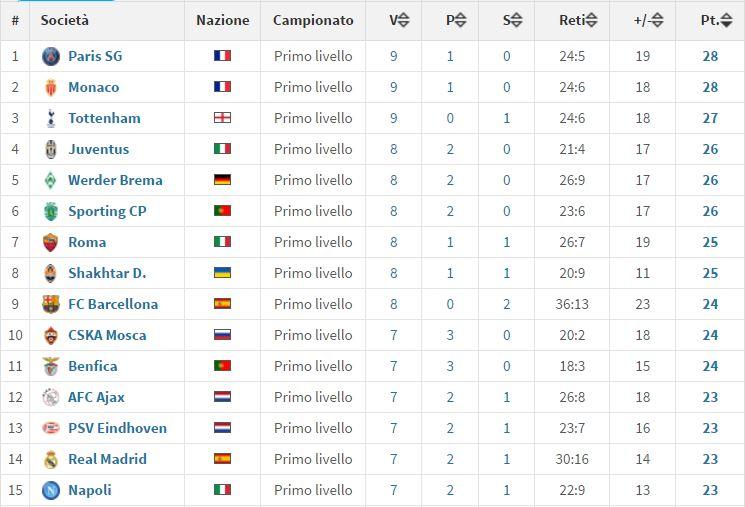Open the PSV Eindhoven club link
Viewport: 745px width, 507px height.
point(117,428)
